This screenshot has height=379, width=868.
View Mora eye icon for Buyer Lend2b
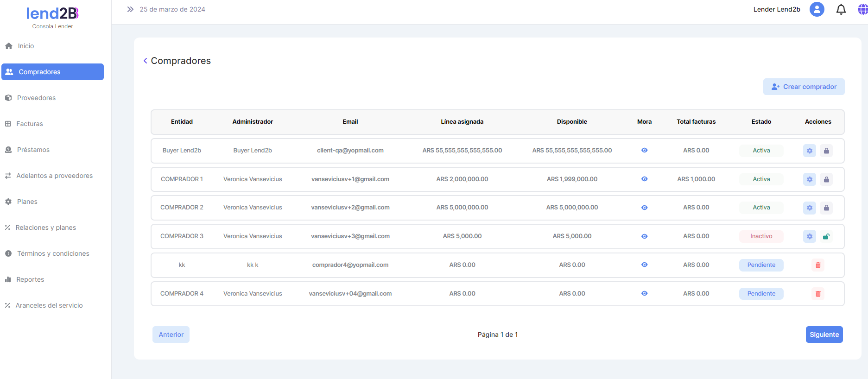point(644,150)
